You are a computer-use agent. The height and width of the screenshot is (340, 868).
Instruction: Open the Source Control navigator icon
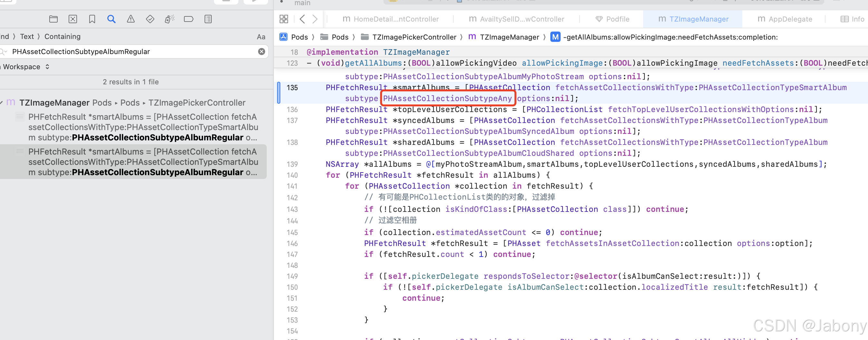(73, 19)
